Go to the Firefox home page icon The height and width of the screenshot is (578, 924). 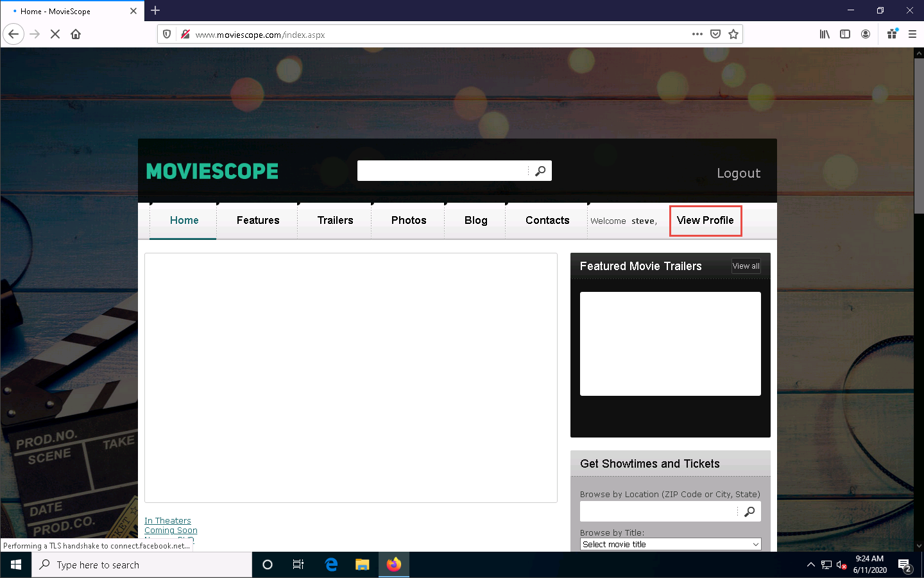tap(76, 35)
